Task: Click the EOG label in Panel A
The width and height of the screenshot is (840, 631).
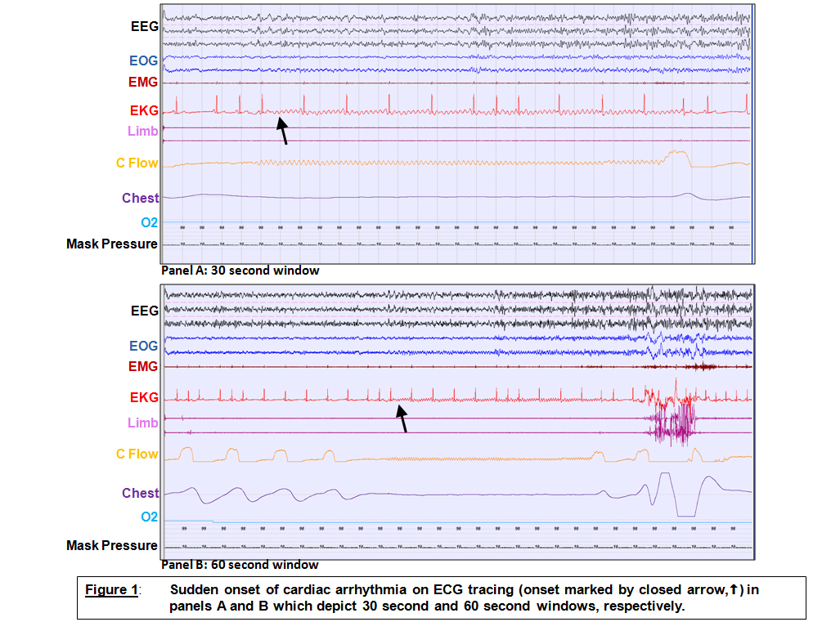Action: click(143, 60)
